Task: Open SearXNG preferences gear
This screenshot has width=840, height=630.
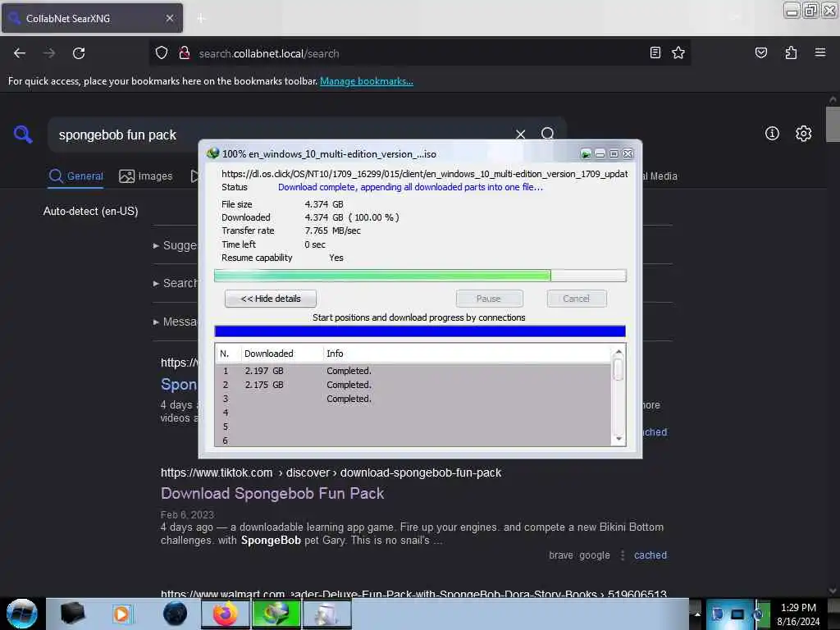Action: tap(803, 134)
